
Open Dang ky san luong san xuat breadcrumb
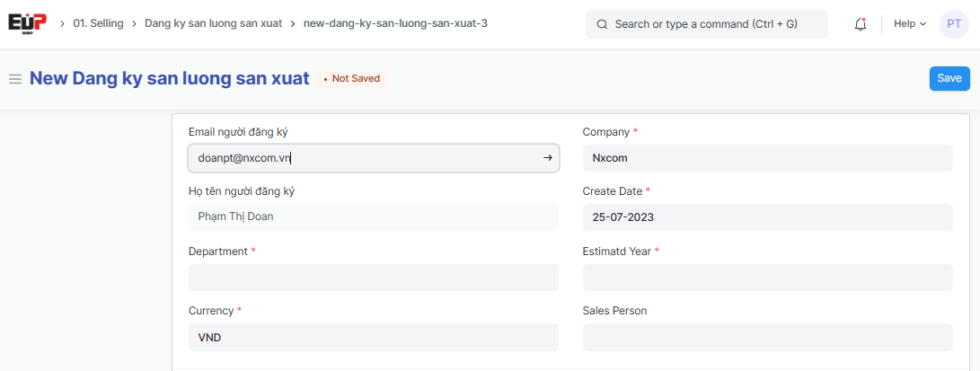tap(213, 24)
